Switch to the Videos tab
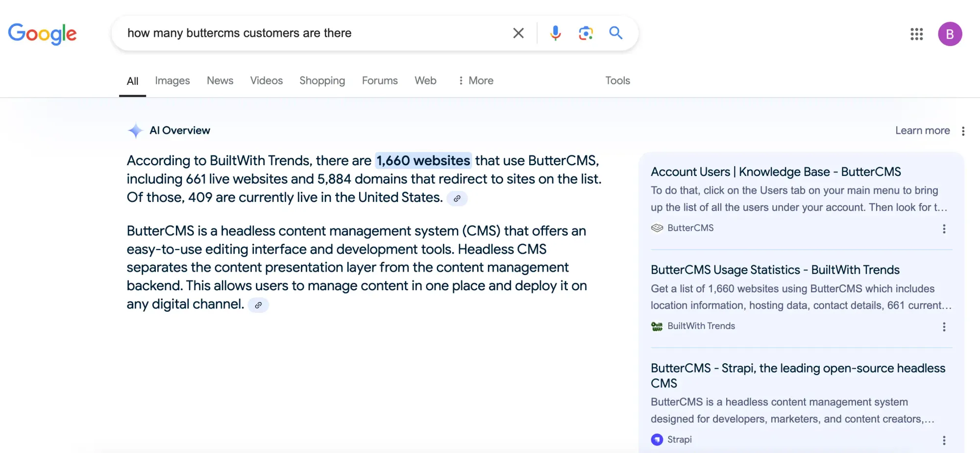Viewport: 980px width, 453px height. (267, 80)
